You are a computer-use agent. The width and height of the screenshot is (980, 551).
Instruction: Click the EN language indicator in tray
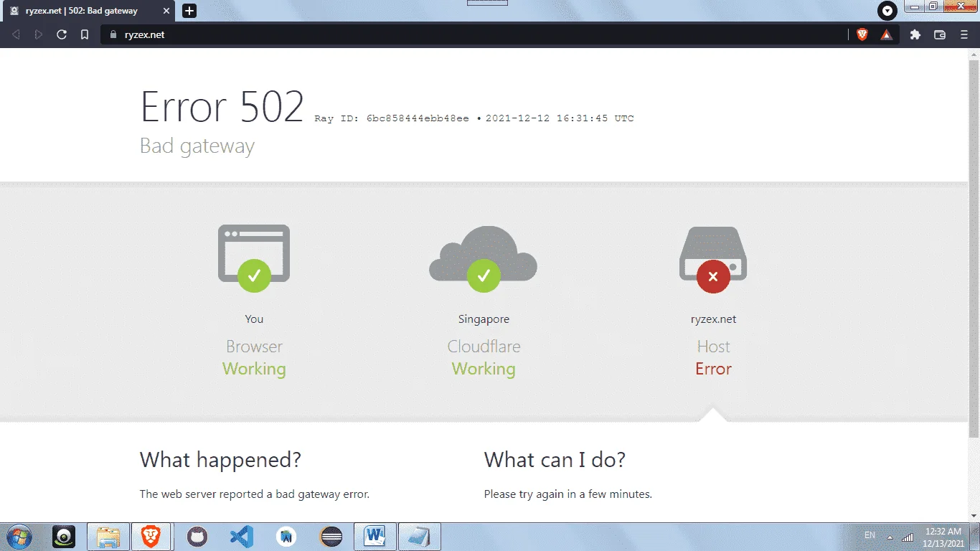870,536
